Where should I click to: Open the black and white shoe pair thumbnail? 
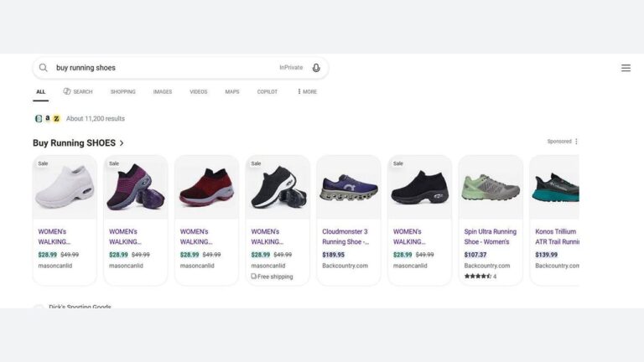[x=278, y=187]
